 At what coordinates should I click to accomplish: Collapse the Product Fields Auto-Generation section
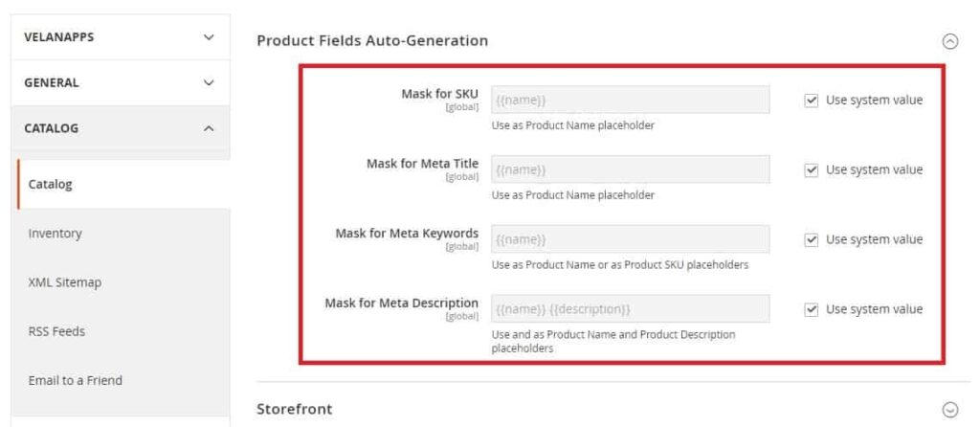(x=949, y=42)
